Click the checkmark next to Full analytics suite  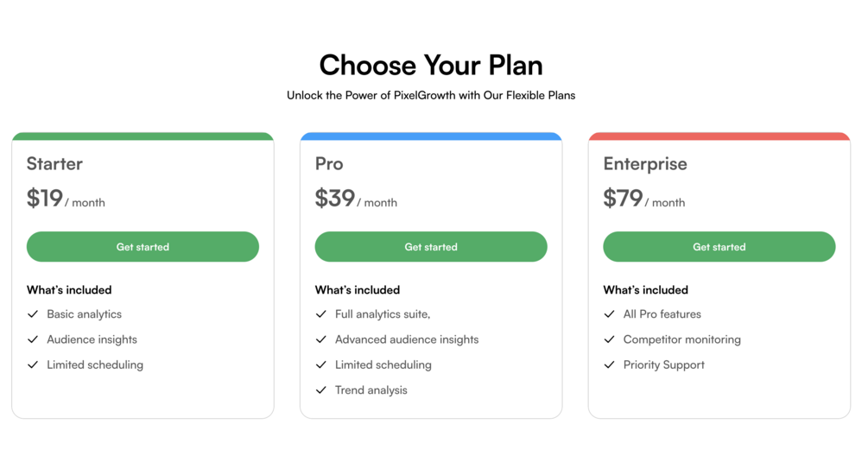[x=321, y=314]
